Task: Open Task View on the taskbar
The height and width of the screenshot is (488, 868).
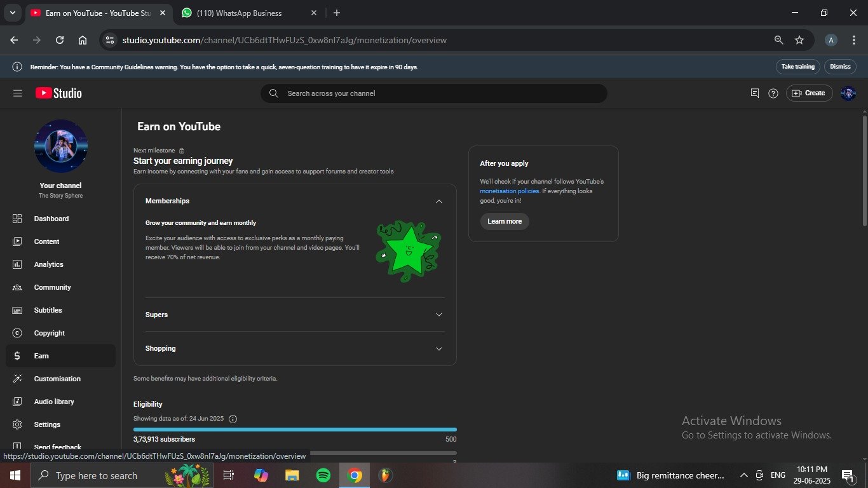Action: click(229, 475)
